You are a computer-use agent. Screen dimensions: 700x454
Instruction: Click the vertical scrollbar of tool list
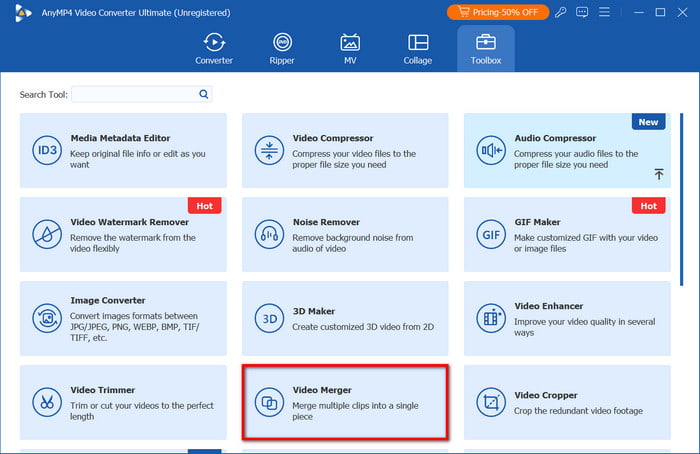[682, 199]
